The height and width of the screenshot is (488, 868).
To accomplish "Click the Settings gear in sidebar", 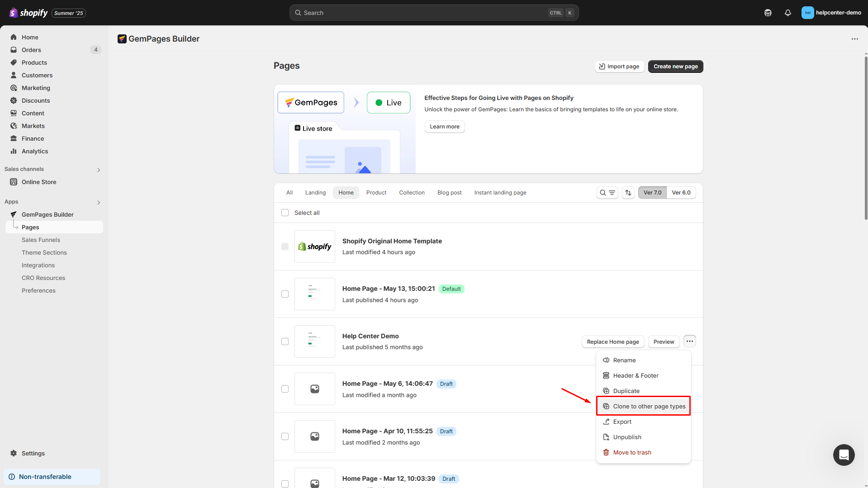I will pos(14,453).
